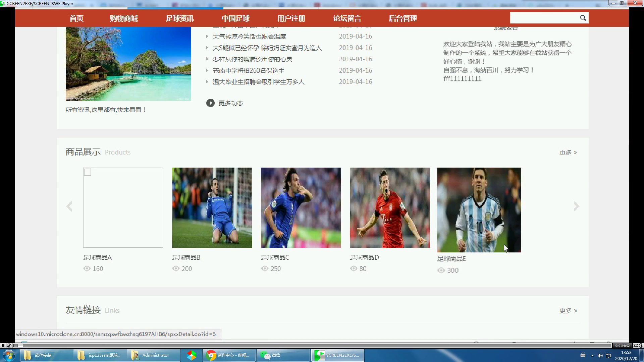Click the stop icon beside the pause button
Screen dimensions: 644x362
[9, 346]
